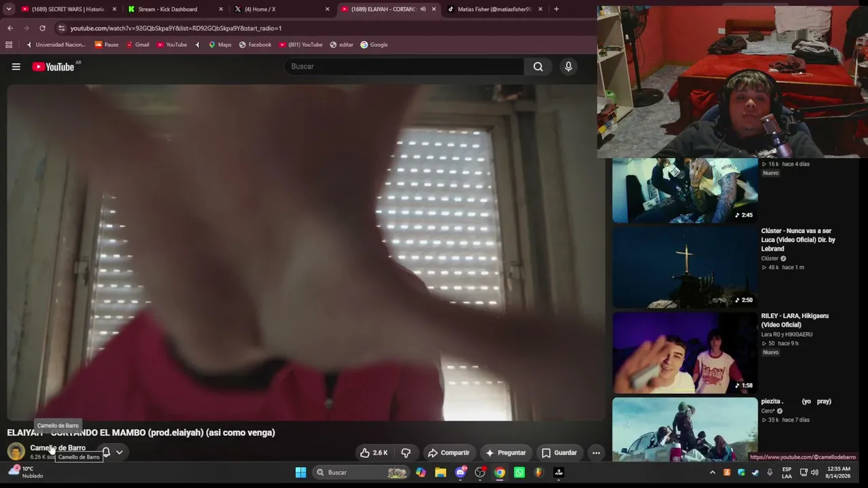Open the site information icon in address bar
Viewport: 868px width, 488px height.
[x=62, y=28]
